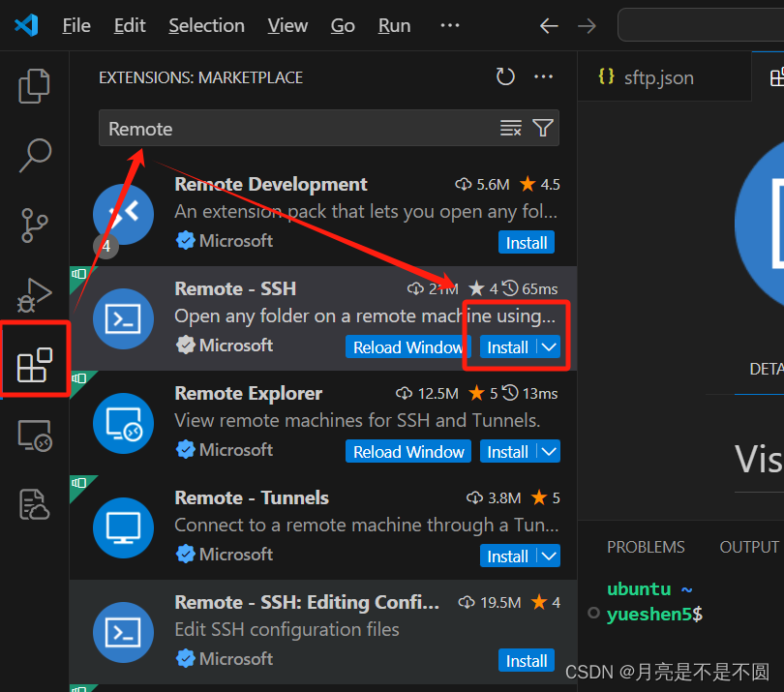
Task: Open the Remote Explorer view
Action: tap(34, 436)
